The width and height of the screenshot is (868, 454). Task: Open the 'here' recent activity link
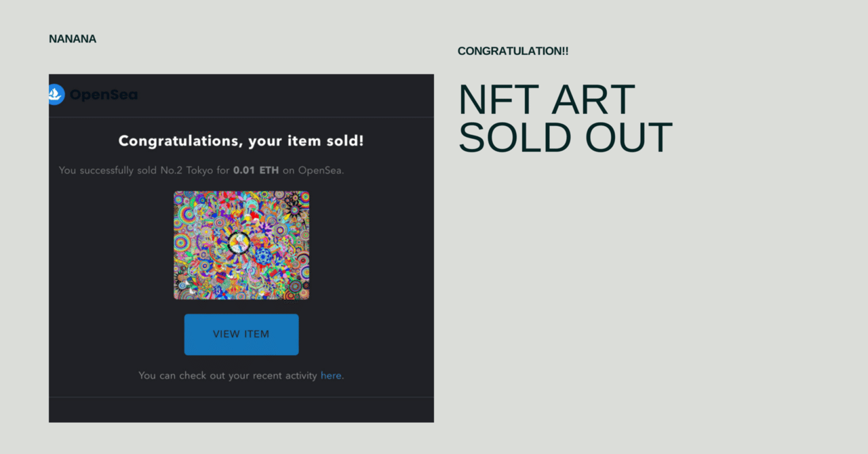tap(331, 375)
